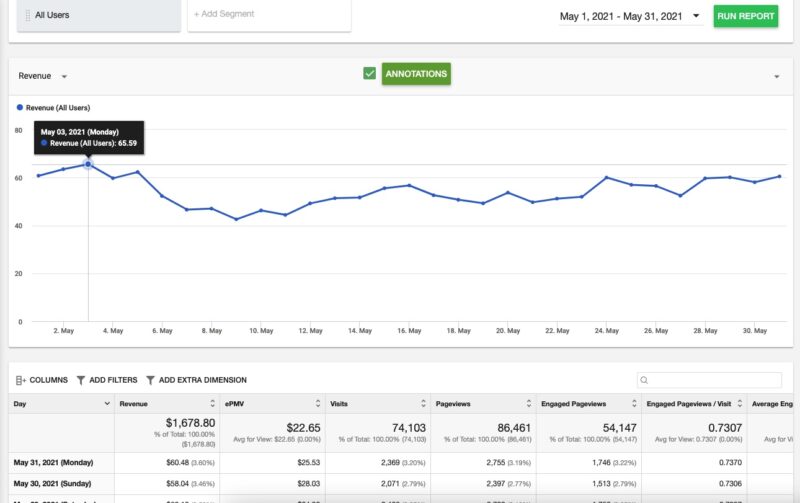Viewport: 800px width, 503px height.
Task: Click the COLUMNS grid icon
Action: [x=20, y=380]
